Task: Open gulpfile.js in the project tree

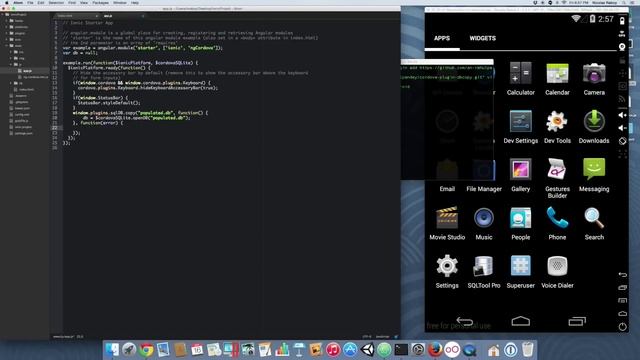Action: pos(21,121)
